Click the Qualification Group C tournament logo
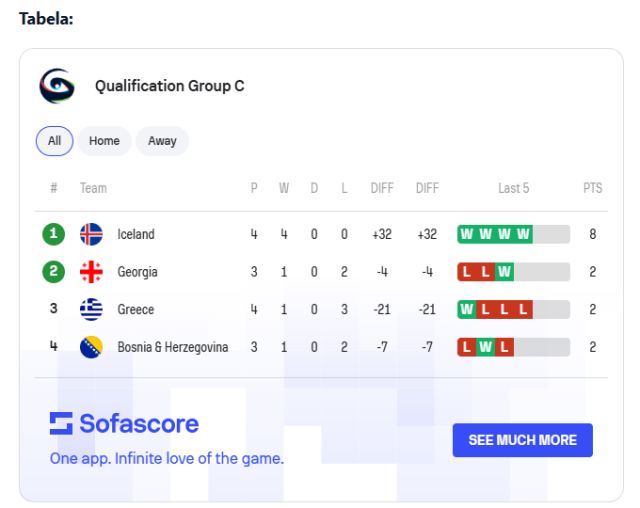This screenshot has height=508, width=640. tap(56, 86)
